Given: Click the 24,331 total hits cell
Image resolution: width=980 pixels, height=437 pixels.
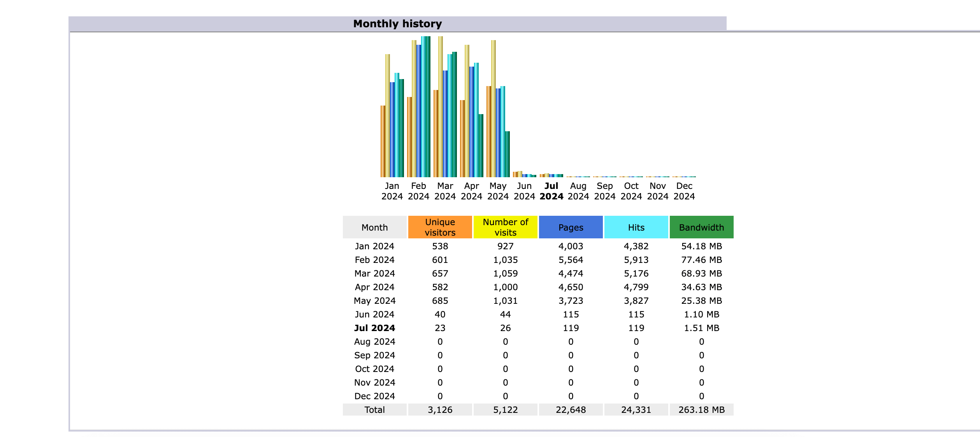Looking at the screenshot, I should (636, 410).
